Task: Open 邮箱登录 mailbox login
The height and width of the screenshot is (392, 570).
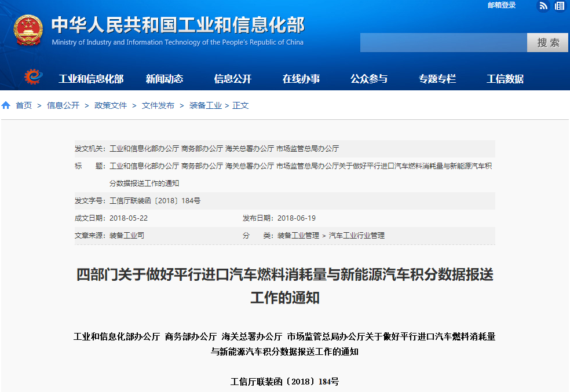Action: coord(502,6)
